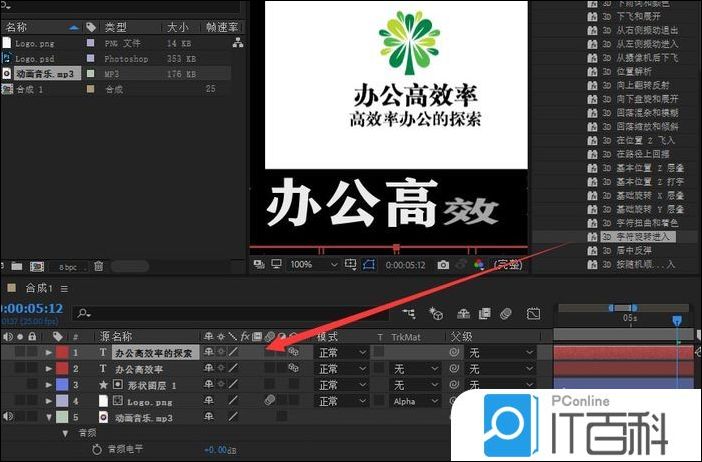Lock the 办公高效率 layer
Image resolution: width=702 pixels, height=462 pixels.
(x=32, y=368)
